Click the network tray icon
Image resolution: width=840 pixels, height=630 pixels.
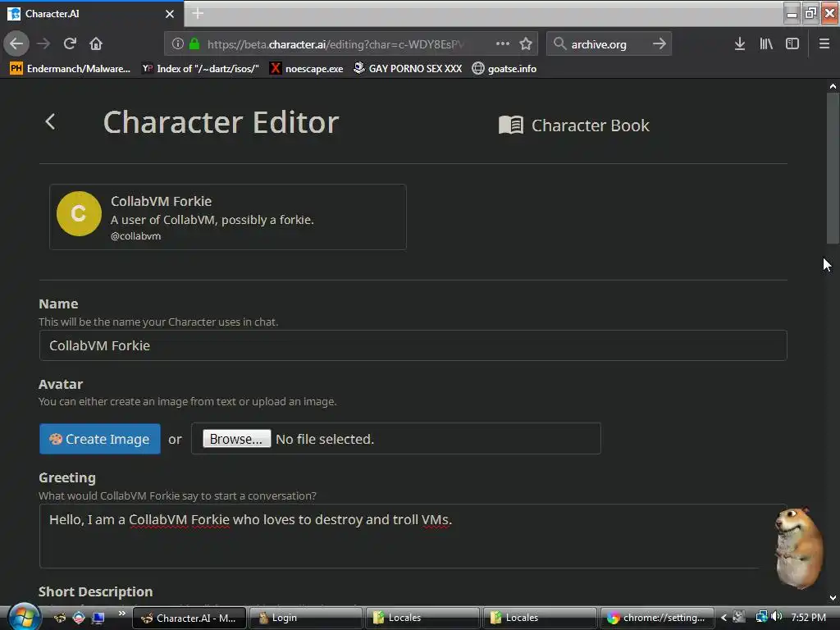[761, 617]
